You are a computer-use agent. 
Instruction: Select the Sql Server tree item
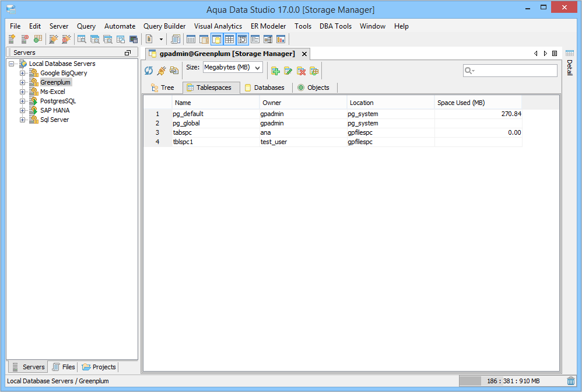pyautogui.click(x=55, y=120)
